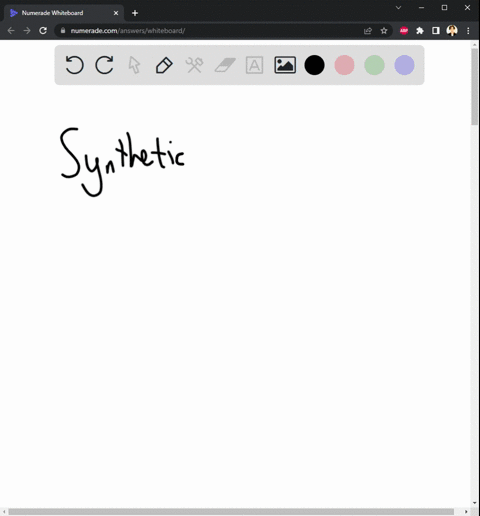
Task: Expand the tab search chevron
Action: pyautogui.click(x=398, y=8)
